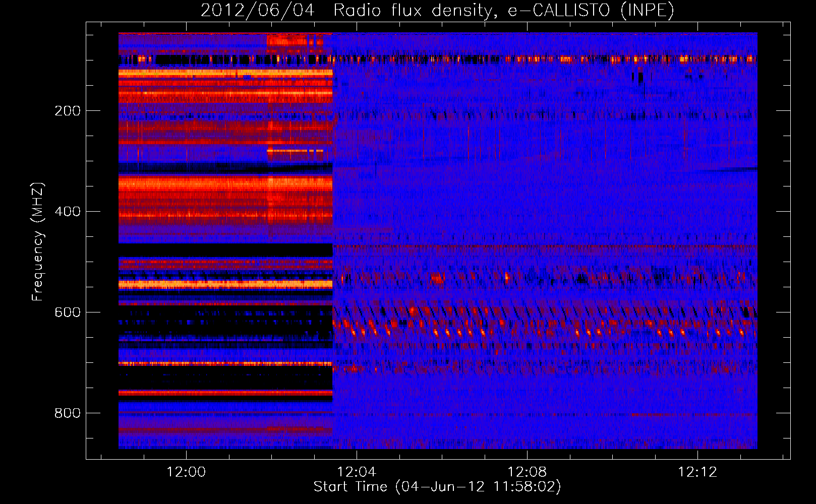Click the 12:00 time tick label
This screenshot has width=816, height=504.
pos(187,472)
